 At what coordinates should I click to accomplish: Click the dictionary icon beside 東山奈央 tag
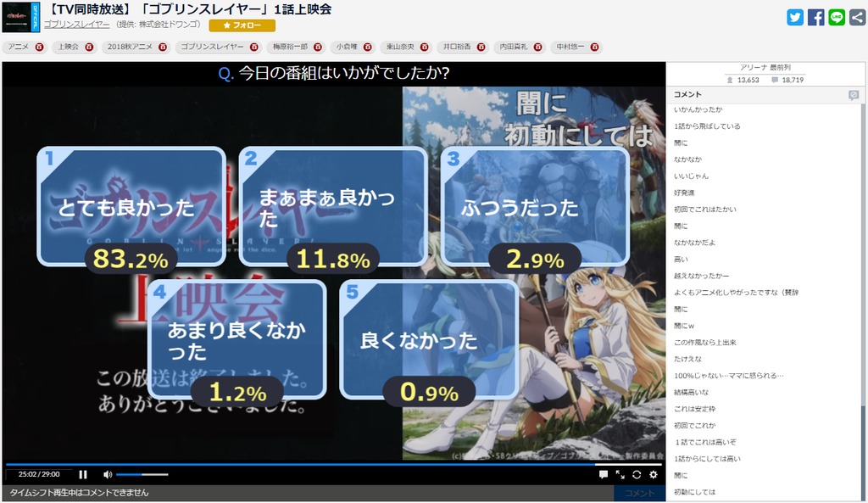424,48
